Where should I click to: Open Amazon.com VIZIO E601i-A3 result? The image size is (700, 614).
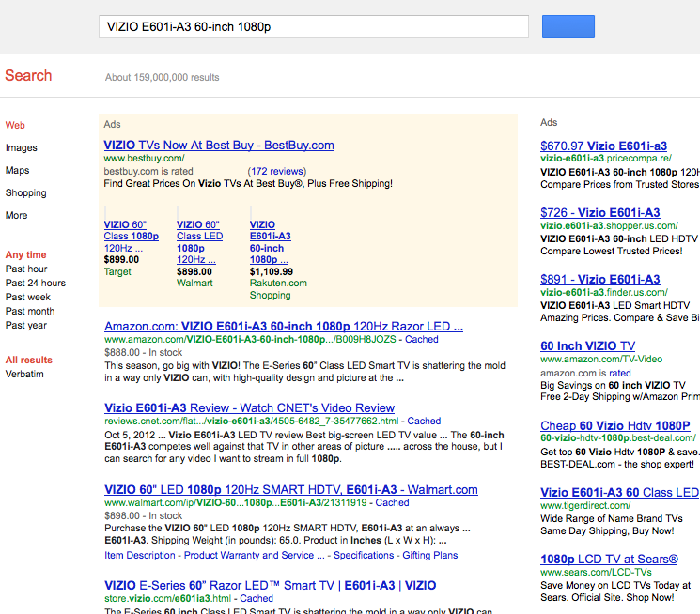(284, 326)
